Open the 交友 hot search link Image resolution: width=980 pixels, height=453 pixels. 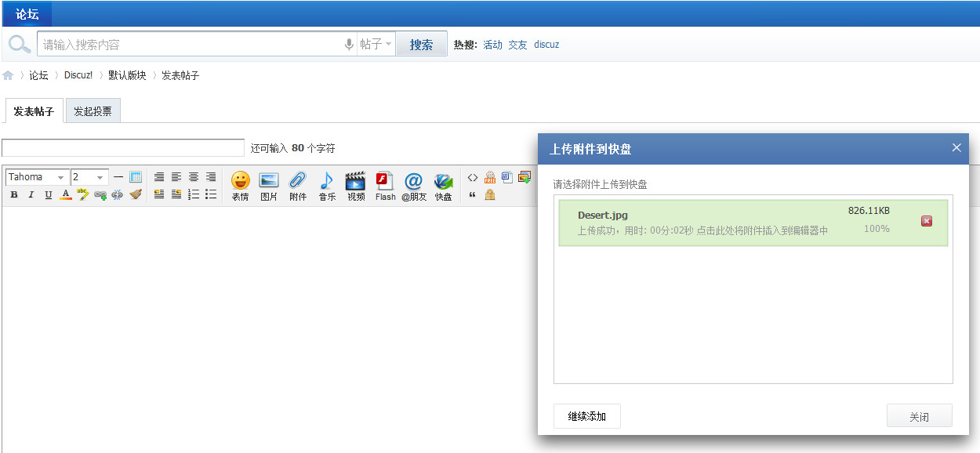[517, 45]
